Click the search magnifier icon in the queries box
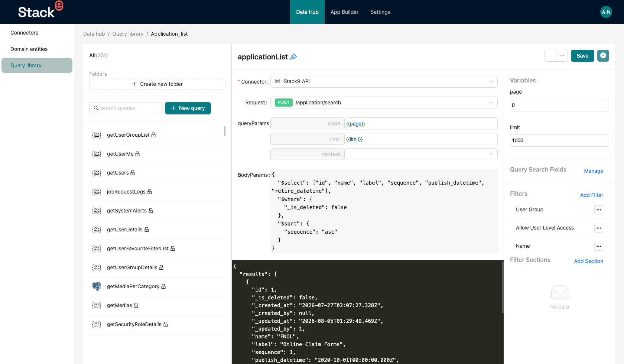The image size is (624, 364). coord(96,108)
